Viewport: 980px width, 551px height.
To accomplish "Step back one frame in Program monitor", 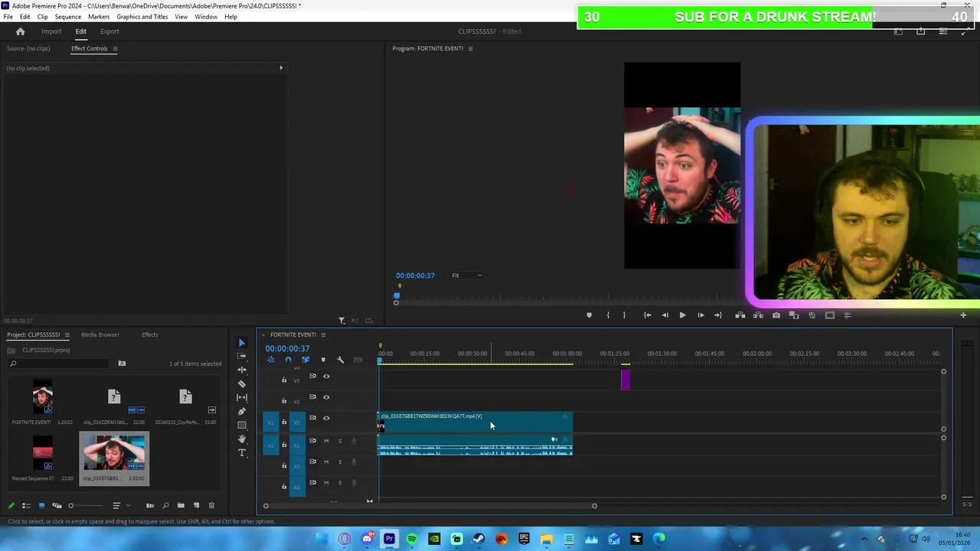I will click(665, 315).
